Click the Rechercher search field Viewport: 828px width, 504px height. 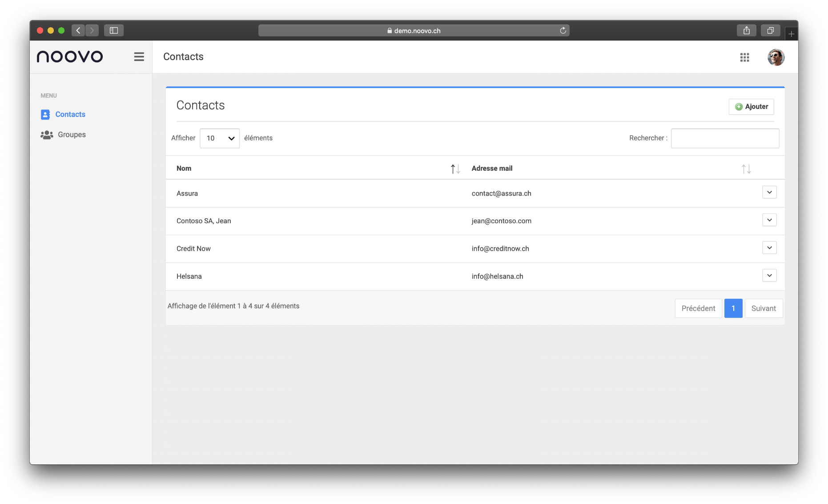(725, 138)
